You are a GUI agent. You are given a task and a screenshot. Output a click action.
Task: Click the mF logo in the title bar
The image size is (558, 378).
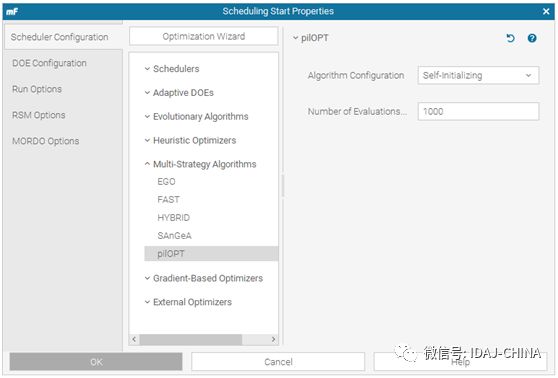(12, 11)
